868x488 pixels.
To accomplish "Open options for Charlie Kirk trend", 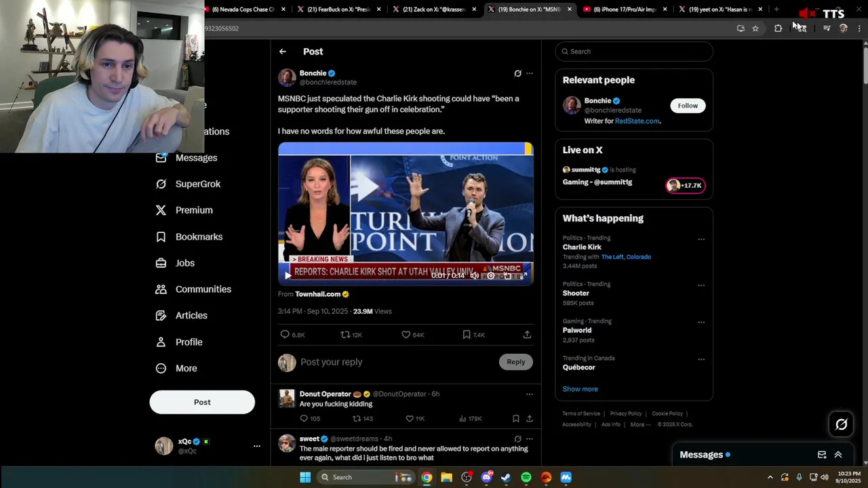I will (x=701, y=239).
